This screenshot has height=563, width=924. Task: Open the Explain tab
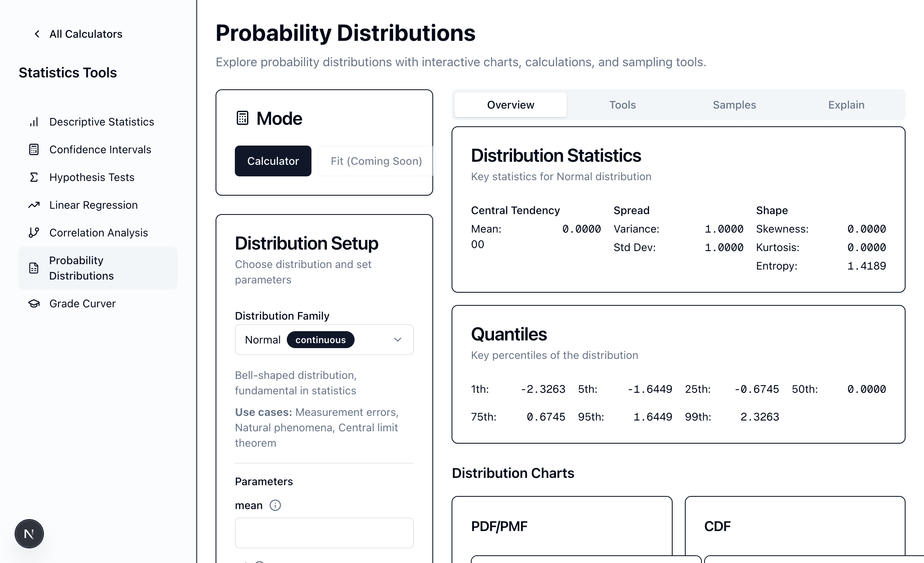point(846,105)
